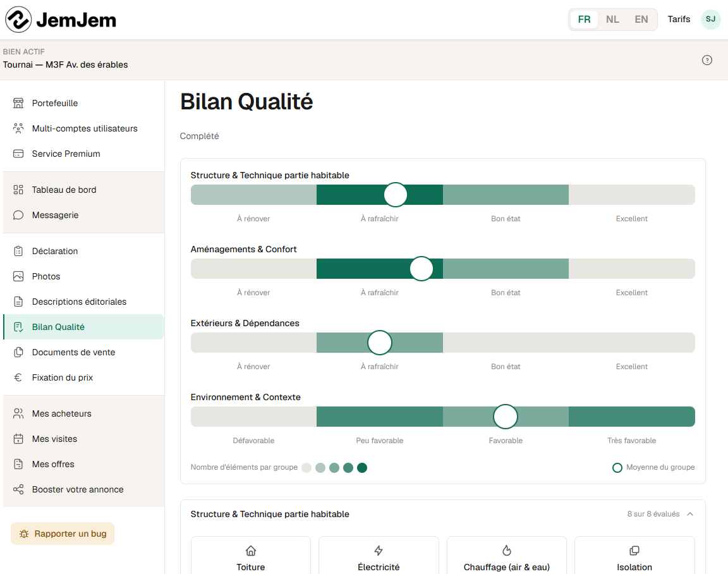Go to the Déclaration page

point(83,251)
